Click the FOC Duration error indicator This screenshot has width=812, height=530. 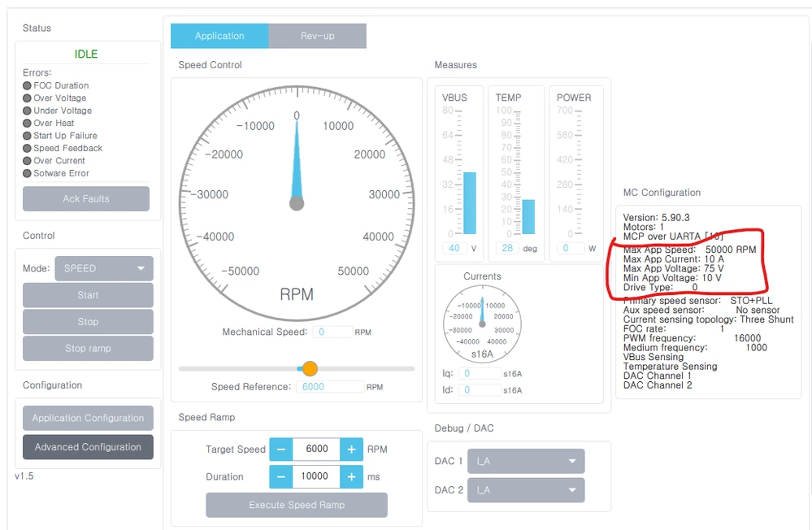click(x=27, y=85)
